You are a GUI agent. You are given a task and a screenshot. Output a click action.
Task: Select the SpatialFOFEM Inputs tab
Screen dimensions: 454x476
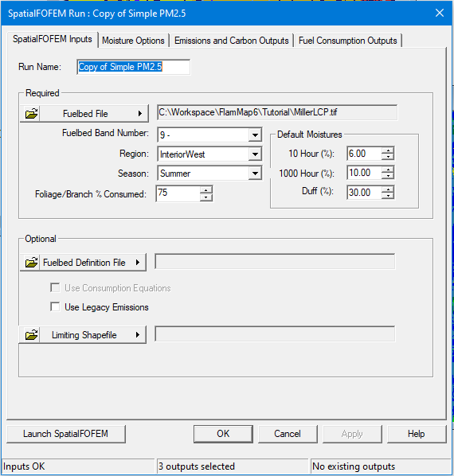tap(53, 39)
